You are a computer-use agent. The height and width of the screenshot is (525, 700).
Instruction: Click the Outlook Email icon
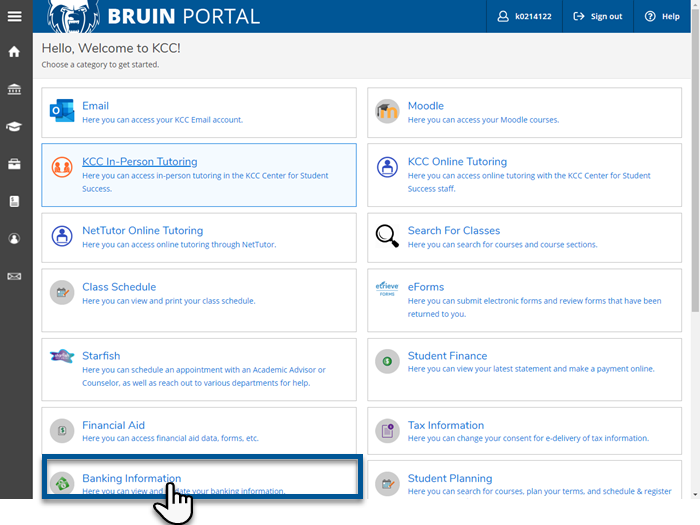click(x=62, y=111)
